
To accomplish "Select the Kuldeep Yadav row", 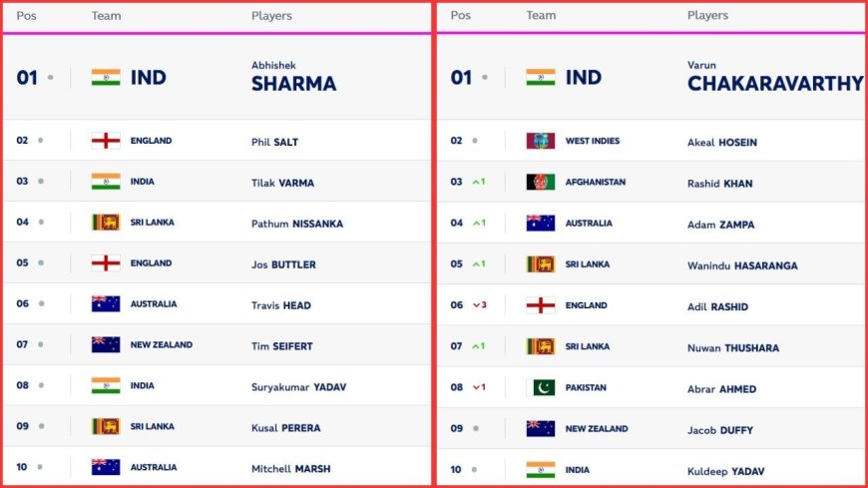I will coord(652,470).
